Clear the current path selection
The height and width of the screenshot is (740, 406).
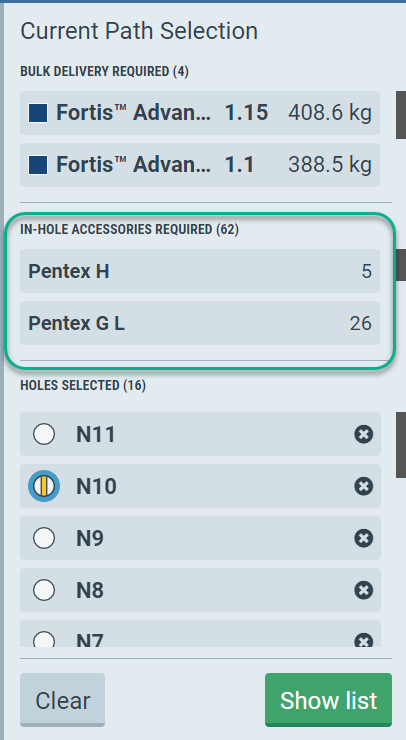(x=62, y=700)
